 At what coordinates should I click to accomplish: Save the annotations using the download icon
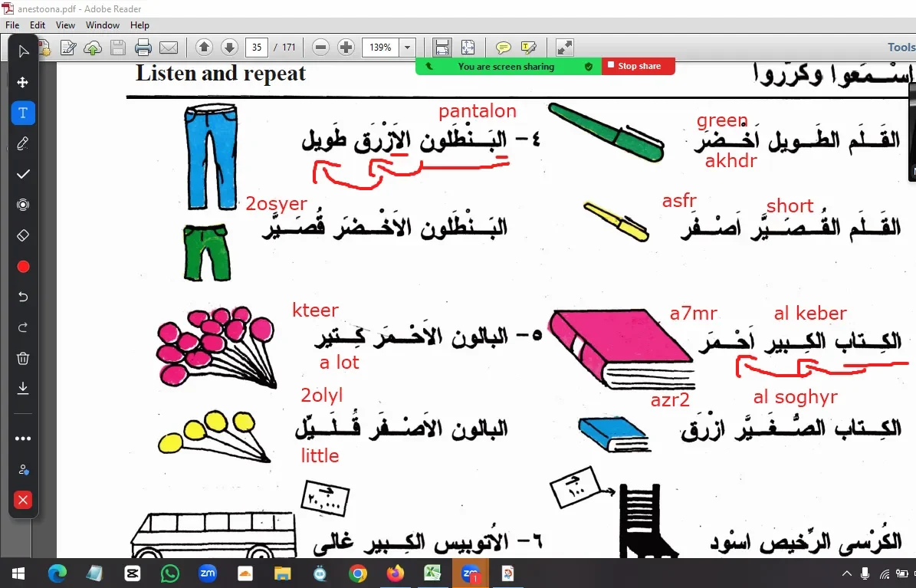[23, 389]
